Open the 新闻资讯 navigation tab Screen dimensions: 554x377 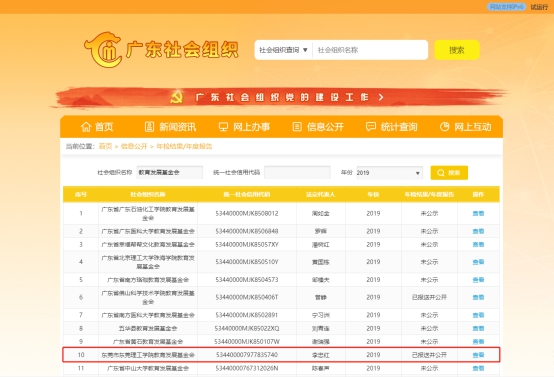tap(170, 127)
